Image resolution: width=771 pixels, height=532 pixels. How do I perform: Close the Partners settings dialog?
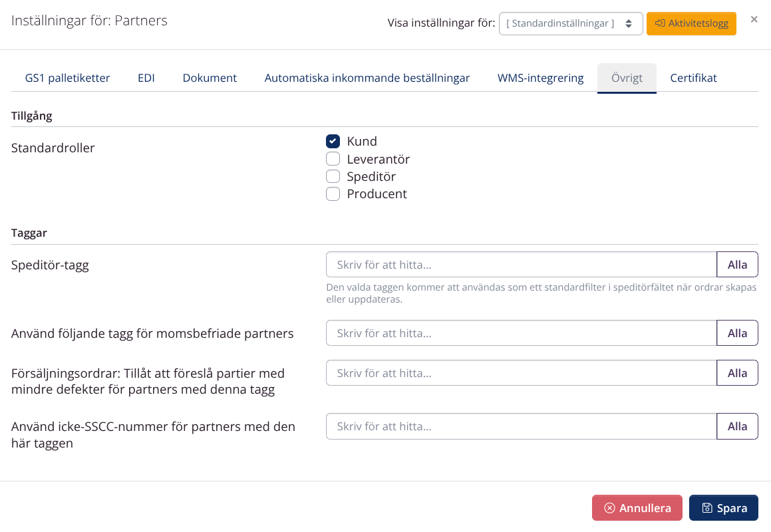754,19
